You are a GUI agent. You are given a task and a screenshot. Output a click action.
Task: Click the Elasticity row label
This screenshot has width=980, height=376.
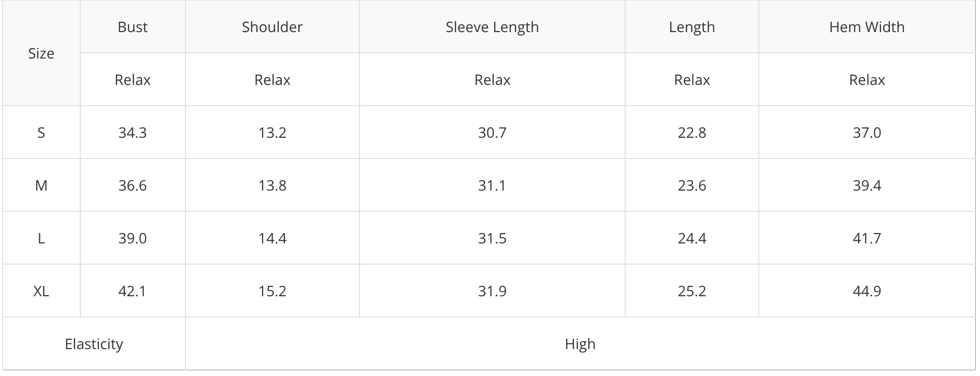click(94, 344)
